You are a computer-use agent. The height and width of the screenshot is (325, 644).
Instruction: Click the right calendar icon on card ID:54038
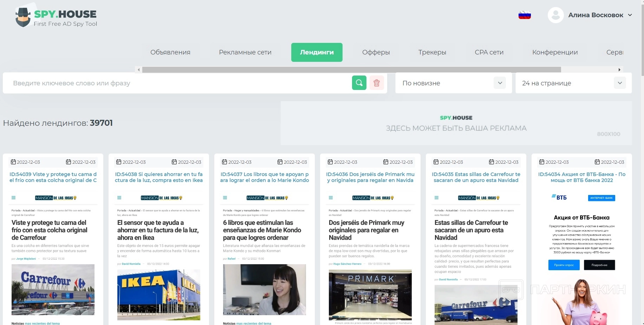click(174, 162)
